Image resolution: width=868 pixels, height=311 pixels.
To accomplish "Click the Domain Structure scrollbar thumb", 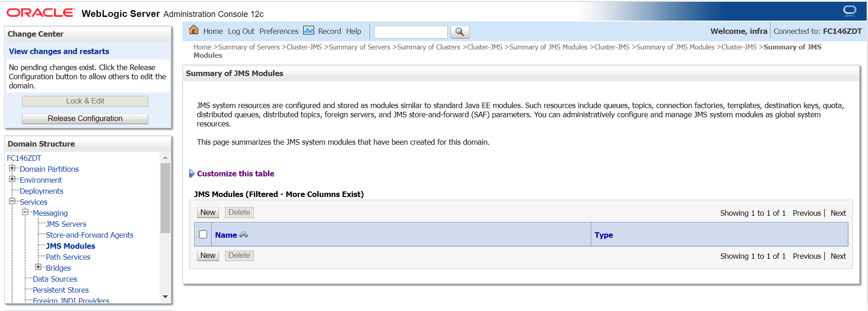I will tap(165, 198).
